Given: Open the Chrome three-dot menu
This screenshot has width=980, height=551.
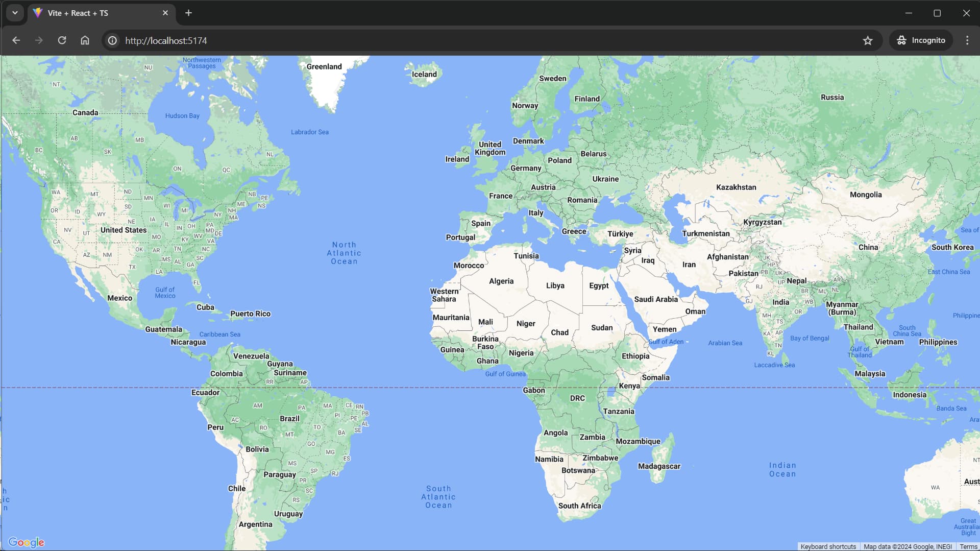Looking at the screenshot, I should pos(967,40).
